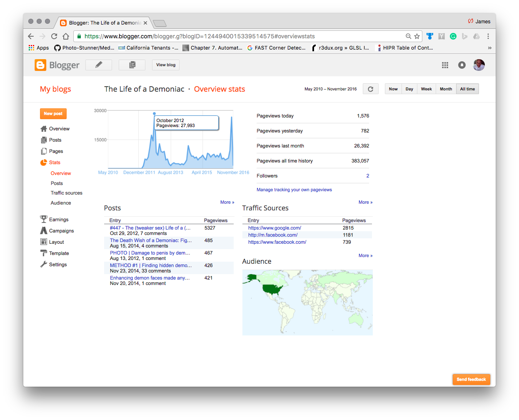Screen dimensions: 519x420
Task: Open the Photo-Stunner GitHub bookmark
Action: pos(84,48)
